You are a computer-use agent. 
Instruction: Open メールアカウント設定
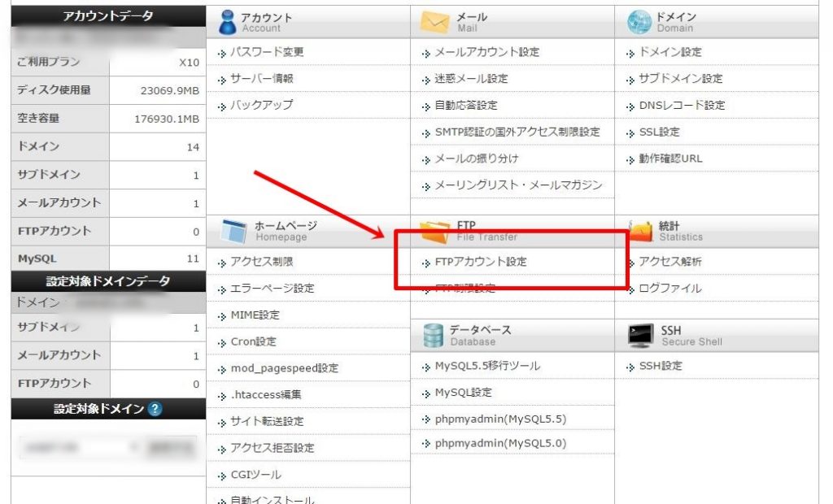point(487,52)
